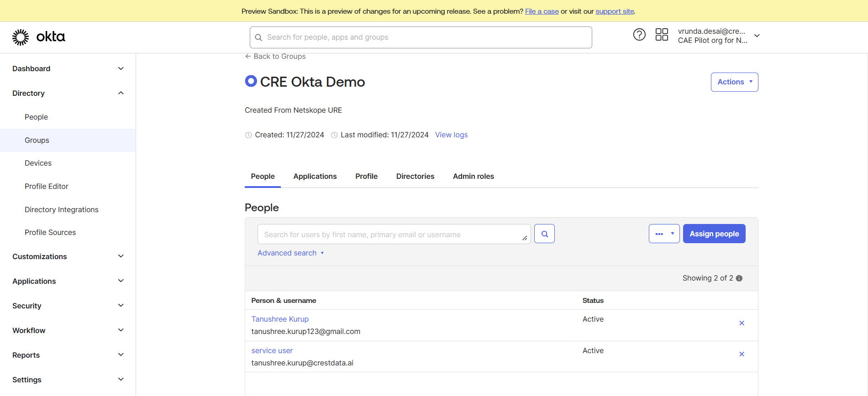
Task: Open the service user profile link
Action: click(x=272, y=351)
